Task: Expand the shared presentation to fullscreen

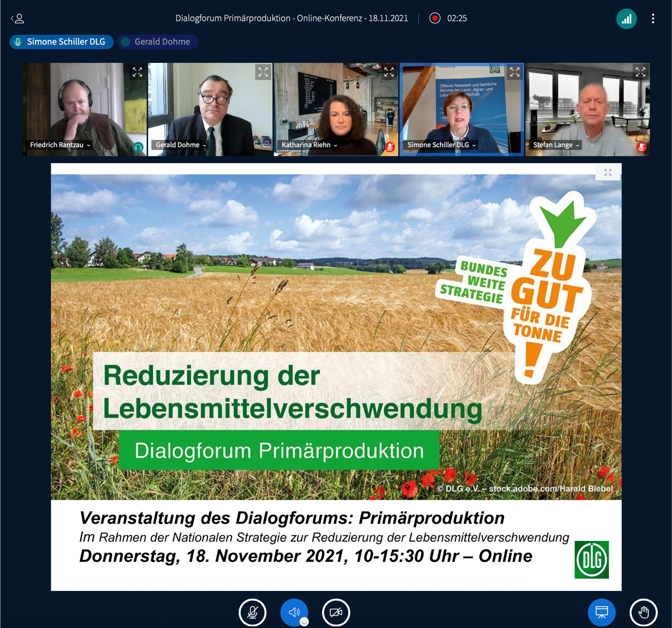Action: click(x=608, y=172)
